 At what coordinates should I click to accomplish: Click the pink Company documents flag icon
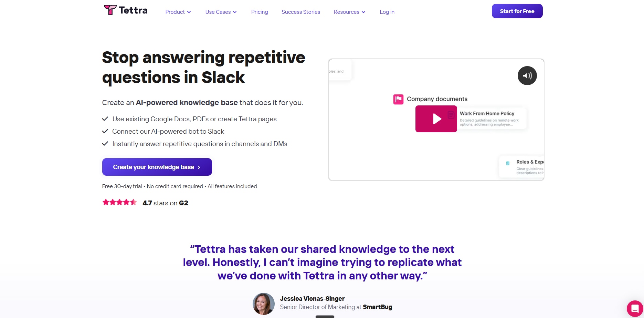(x=398, y=99)
